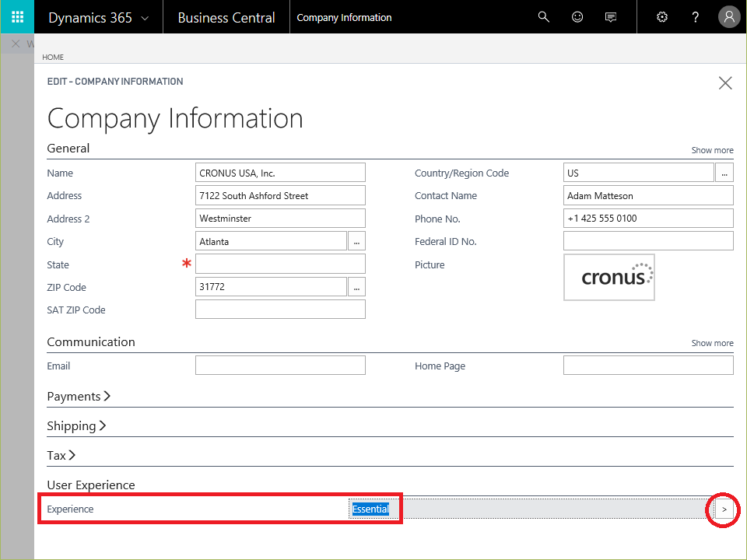The image size is (747, 560).
Task: Click the Home Page field
Action: pyautogui.click(x=648, y=366)
